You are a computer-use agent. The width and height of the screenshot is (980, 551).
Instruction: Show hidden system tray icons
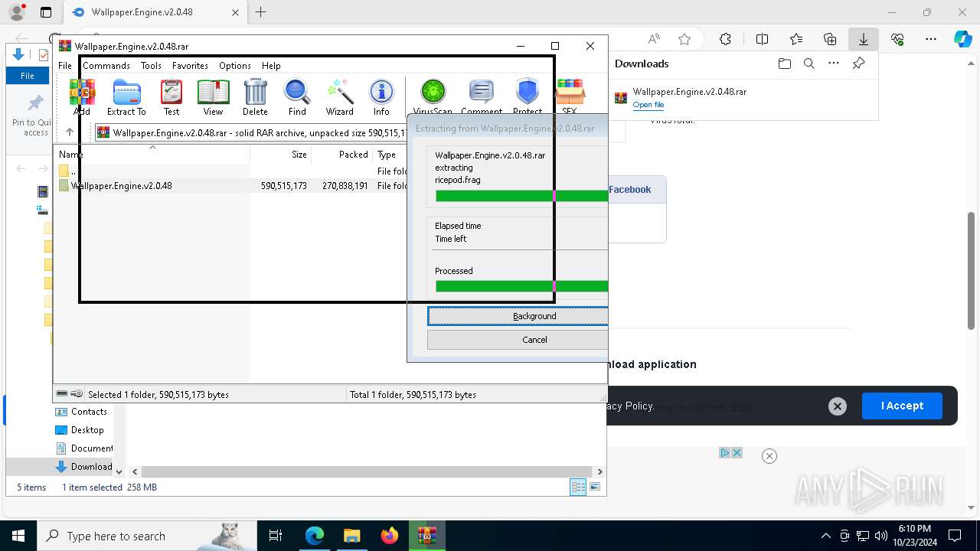(825, 536)
